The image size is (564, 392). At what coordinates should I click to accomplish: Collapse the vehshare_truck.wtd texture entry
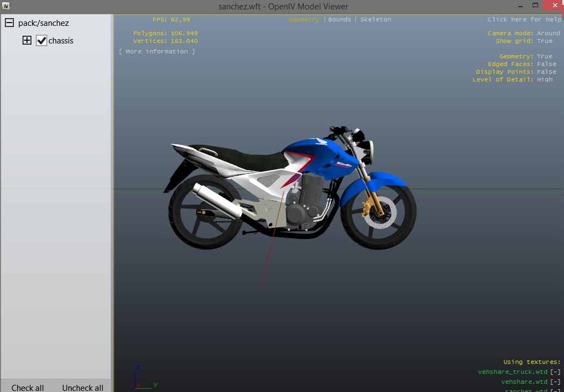[x=555, y=372]
